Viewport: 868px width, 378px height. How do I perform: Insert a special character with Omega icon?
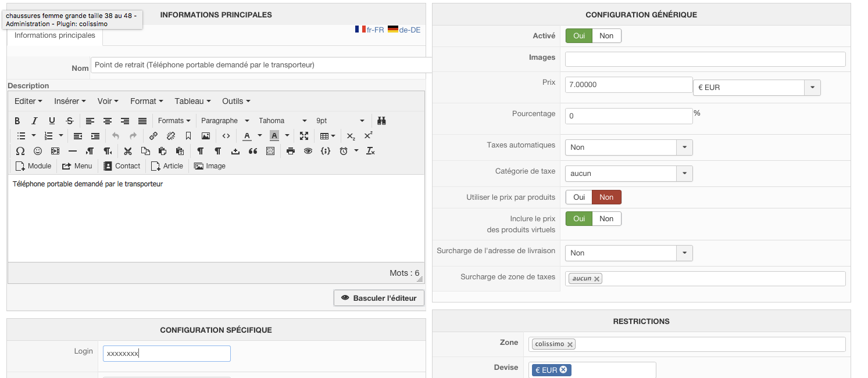pyautogui.click(x=20, y=151)
